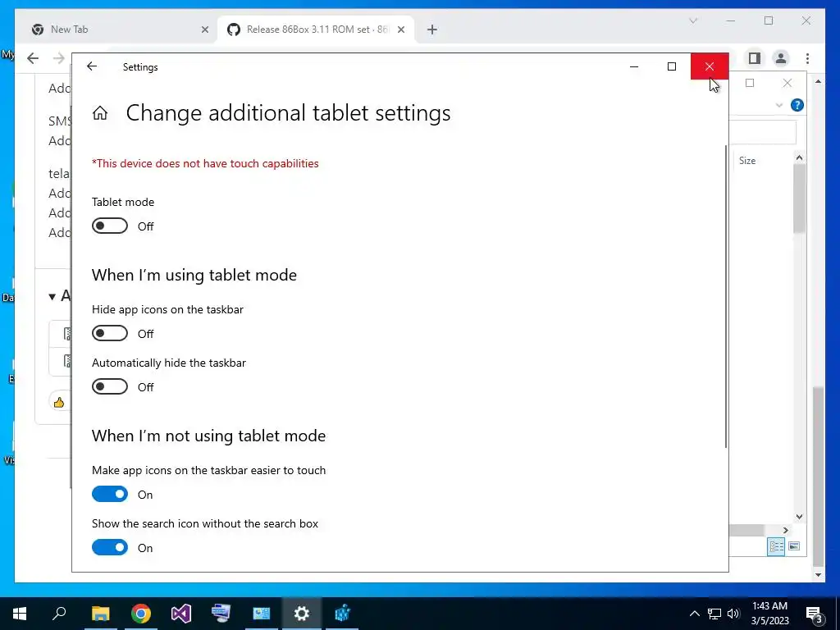Turn off Show the search icon without search box
The height and width of the screenshot is (630, 840).
[110, 547]
